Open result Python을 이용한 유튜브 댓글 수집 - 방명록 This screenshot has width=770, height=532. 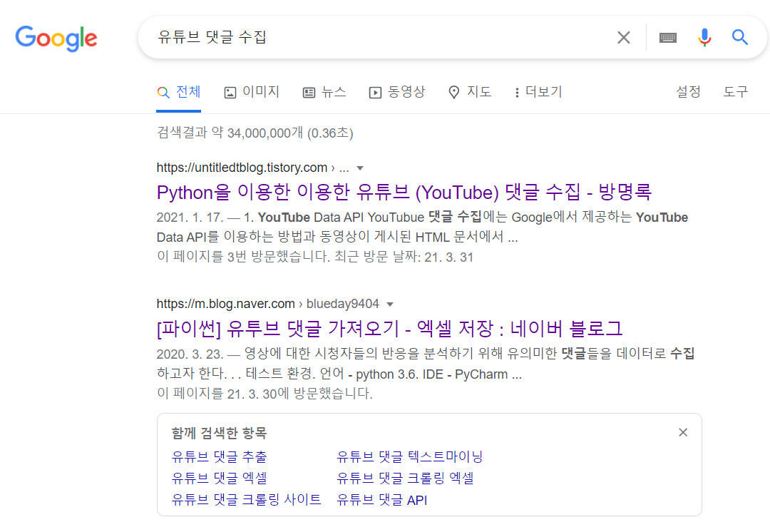click(x=404, y=192)
